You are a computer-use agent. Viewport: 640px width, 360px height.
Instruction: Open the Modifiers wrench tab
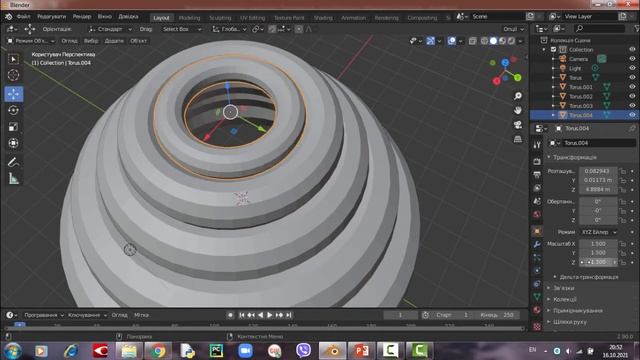[537, 244]
